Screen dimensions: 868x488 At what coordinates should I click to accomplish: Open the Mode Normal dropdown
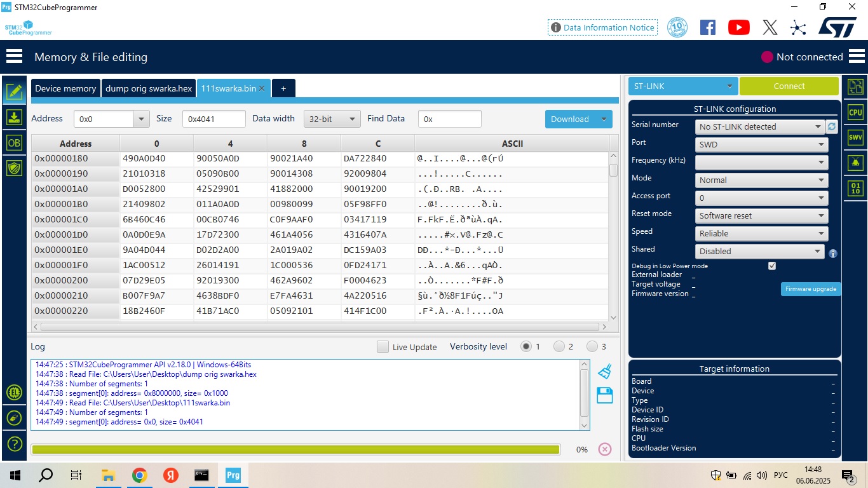click(762, 180)
